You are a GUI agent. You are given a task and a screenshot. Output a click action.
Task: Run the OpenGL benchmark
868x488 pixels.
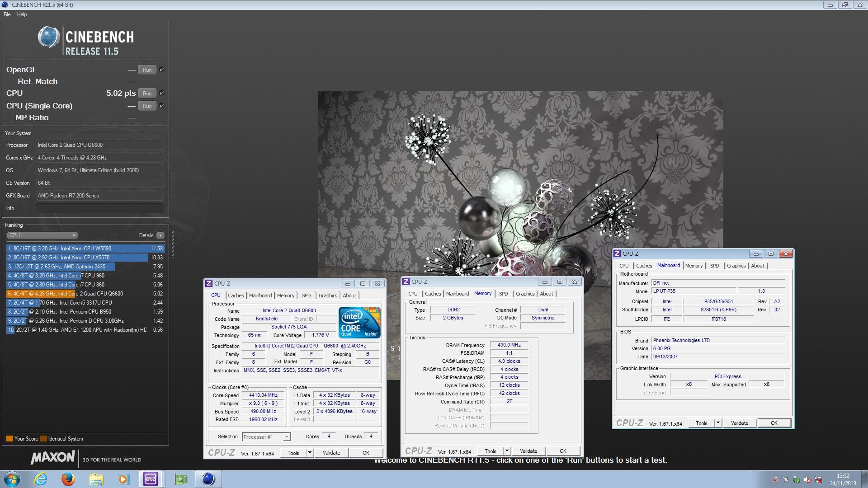coord(147,70)
